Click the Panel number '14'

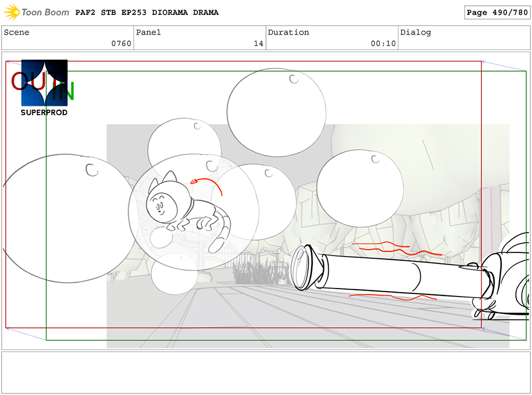coord(259,44)
